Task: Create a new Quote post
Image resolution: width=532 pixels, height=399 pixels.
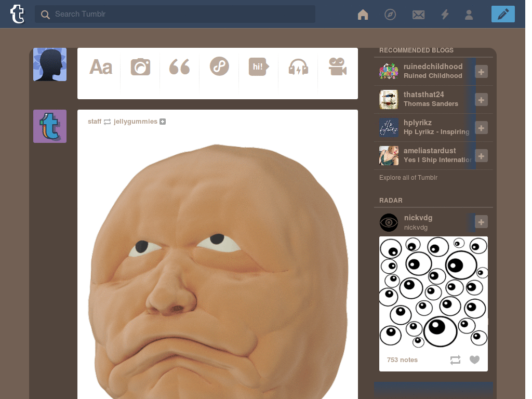Action: 179,67
